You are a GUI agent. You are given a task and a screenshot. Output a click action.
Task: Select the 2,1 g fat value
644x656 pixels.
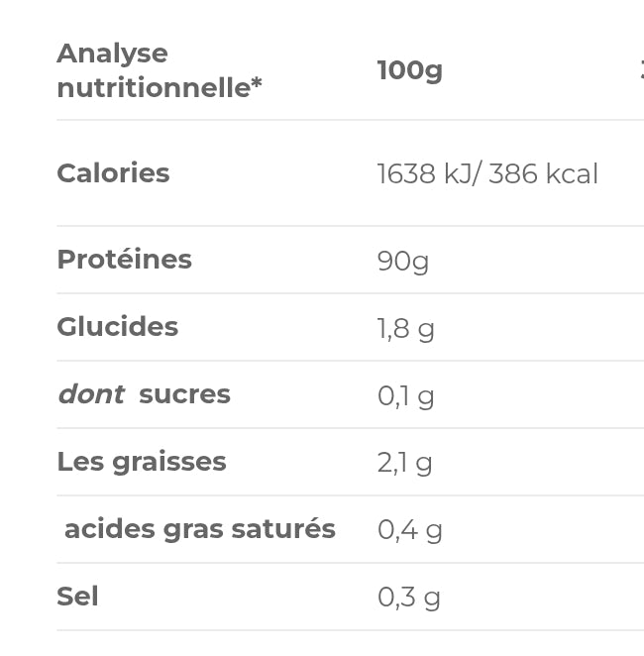click(x=404, y=464)
